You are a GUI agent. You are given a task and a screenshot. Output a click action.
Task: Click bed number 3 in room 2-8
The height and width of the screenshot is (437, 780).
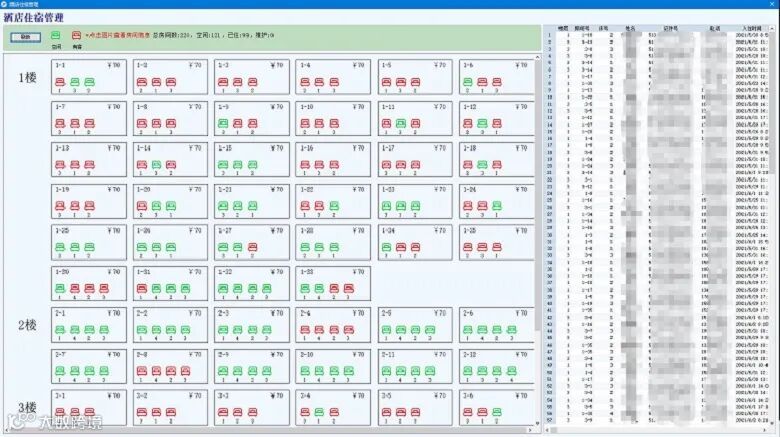tap(185, 371)
